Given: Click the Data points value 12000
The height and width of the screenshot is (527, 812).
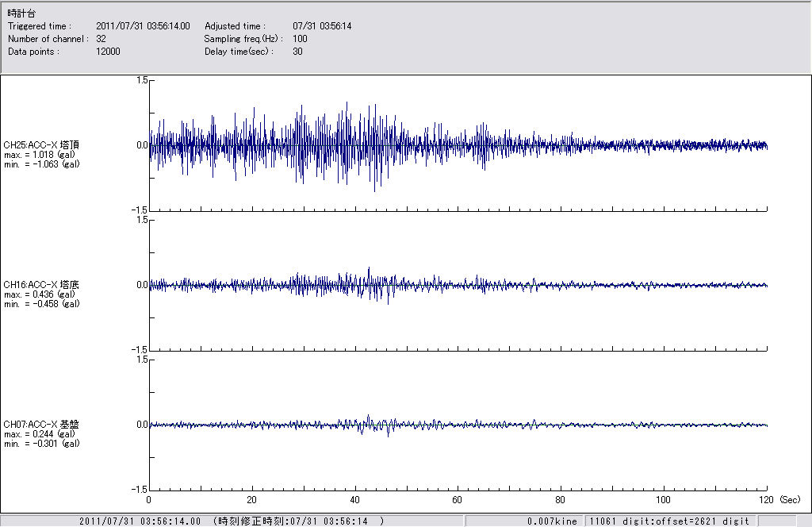Looking at the screenshot, I should click(x=107, y=52).
